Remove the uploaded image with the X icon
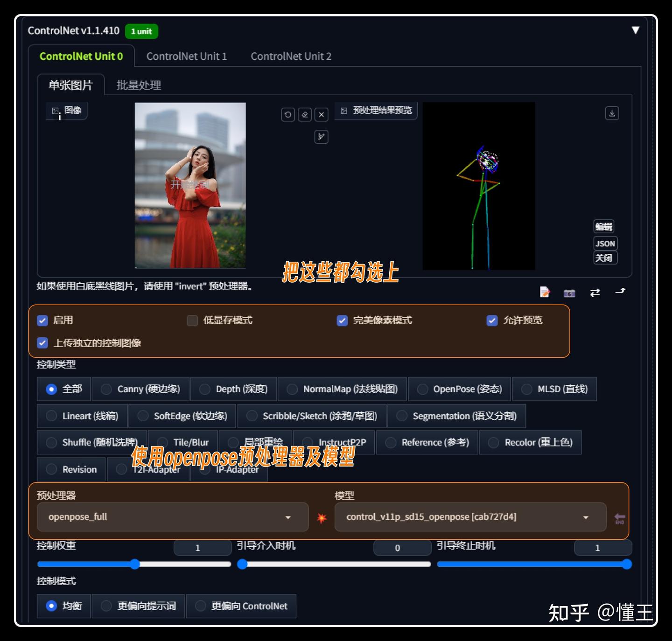The image size is (672, 641). (321, 114)
